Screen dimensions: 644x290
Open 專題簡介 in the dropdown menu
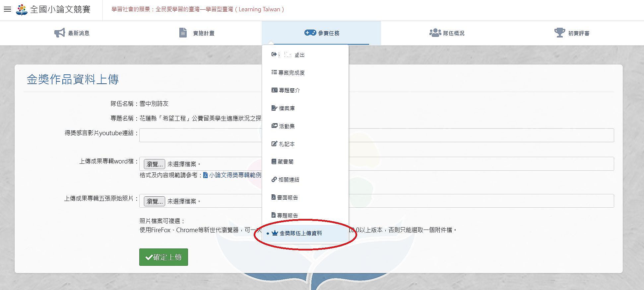[x=286, y=90]
